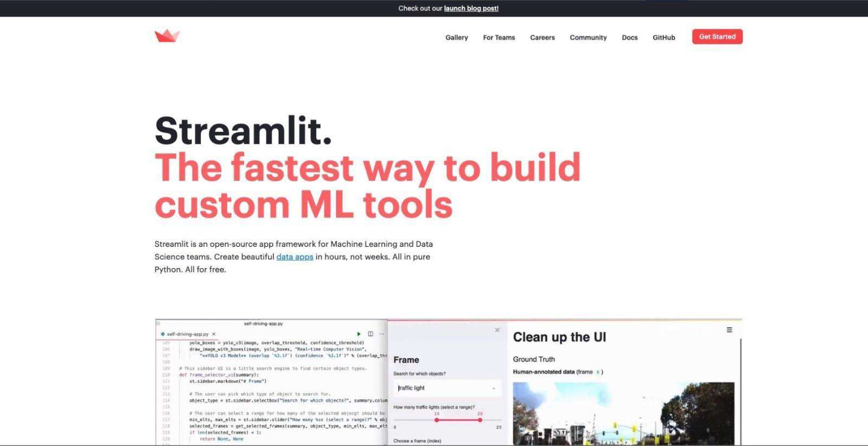Screen dimensions: 868x446
Task: Open the Docs nav link
Action: [630, 37]
